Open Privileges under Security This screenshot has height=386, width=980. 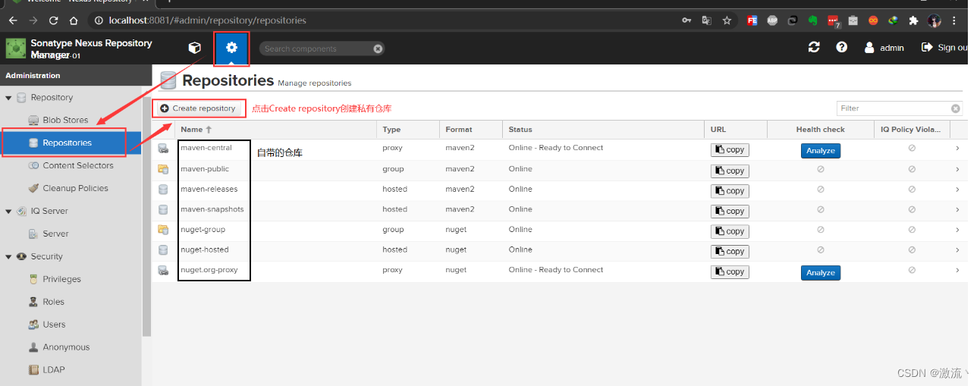[55, 279]
